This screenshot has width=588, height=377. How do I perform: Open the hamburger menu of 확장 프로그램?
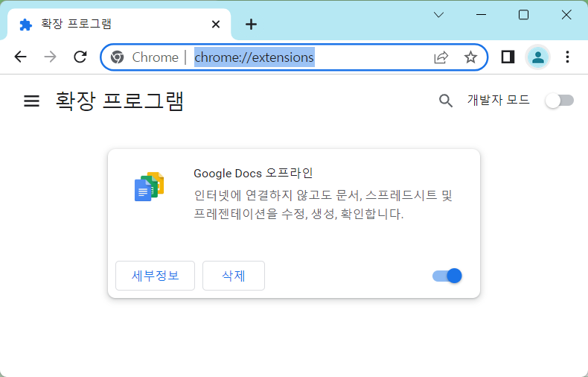tap(31, 101)
